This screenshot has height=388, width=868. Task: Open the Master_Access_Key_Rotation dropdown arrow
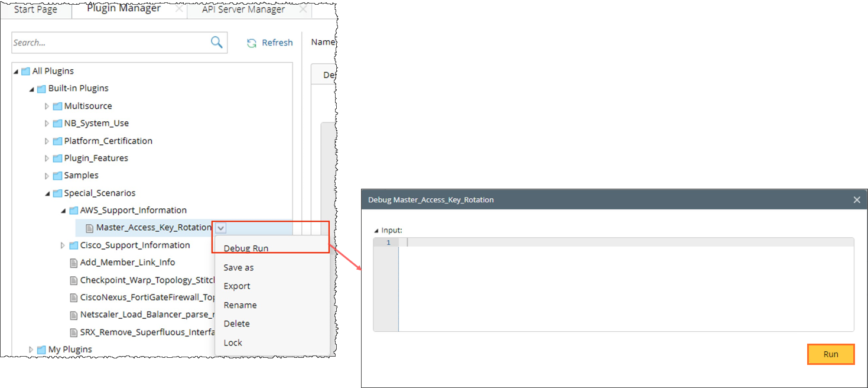coord(220,228)
